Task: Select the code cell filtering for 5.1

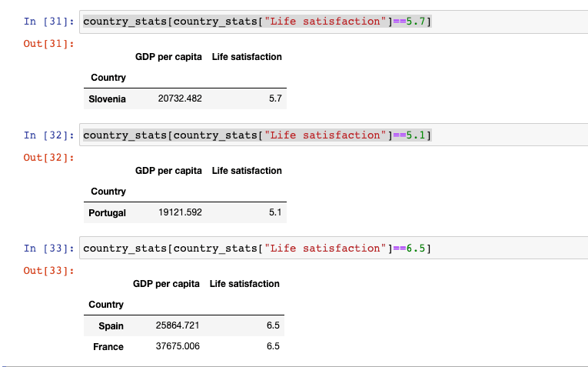Action: [257, 135]
